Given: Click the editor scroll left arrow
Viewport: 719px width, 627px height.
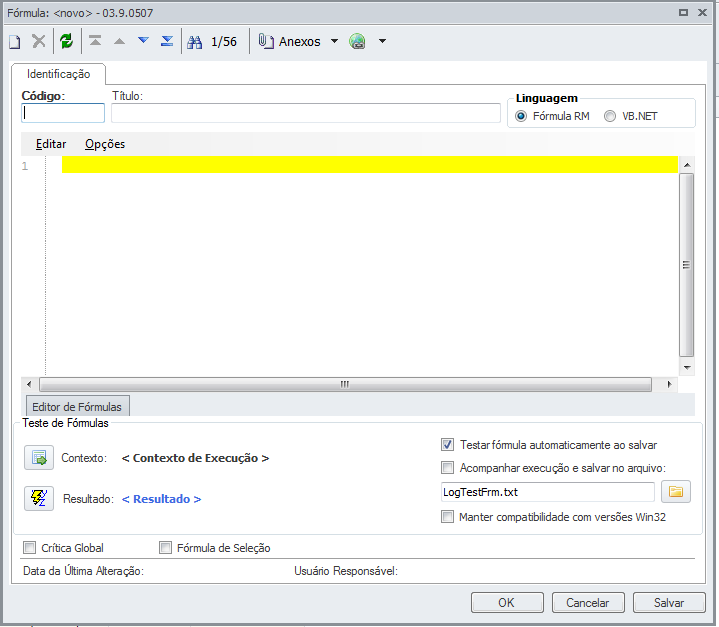Looking at the screenshot, I should pyautogui.click(x=29, y=384).
